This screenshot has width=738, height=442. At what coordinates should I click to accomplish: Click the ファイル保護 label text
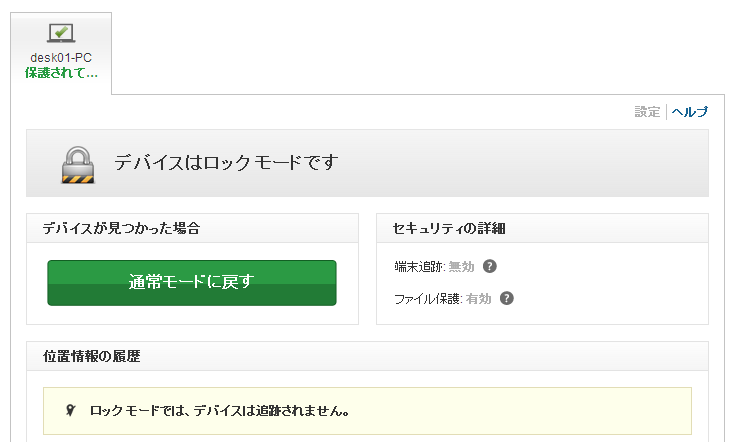pyautogui.click(x=428, y=298)
